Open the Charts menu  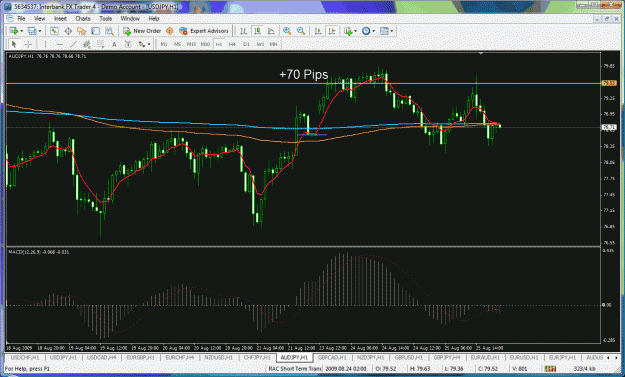pos(83,18)
